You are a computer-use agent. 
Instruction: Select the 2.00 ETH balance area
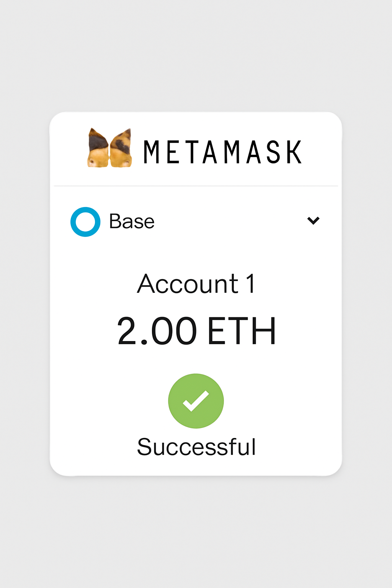pyautogui.click(x=196, y=330)
